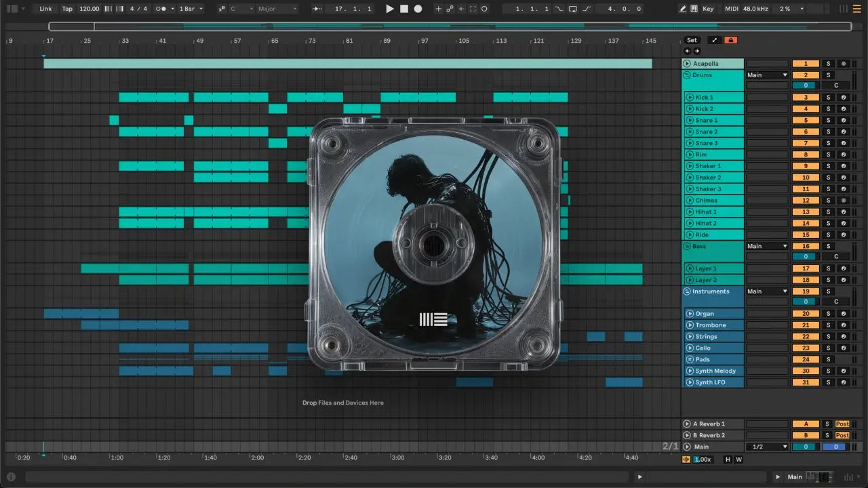Click the Link button
Viewport: 868px width, 488px height.
pos(45,9)
